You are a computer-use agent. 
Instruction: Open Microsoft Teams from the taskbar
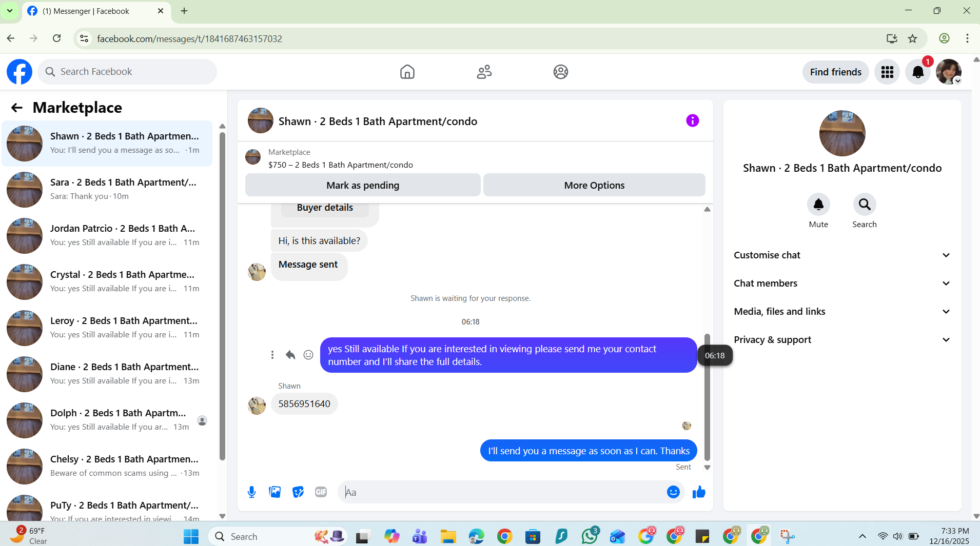coord(420,536)
